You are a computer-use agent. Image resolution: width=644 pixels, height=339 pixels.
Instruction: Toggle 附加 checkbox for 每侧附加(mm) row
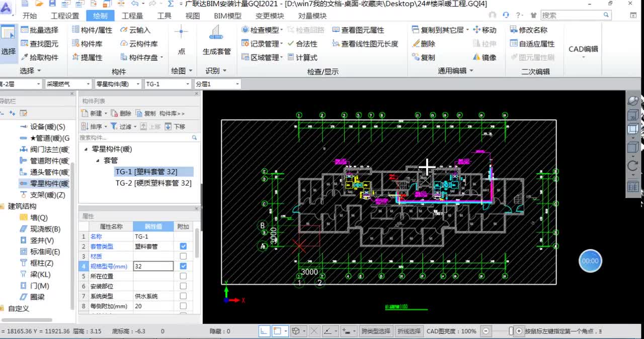[x=183, y=306]
